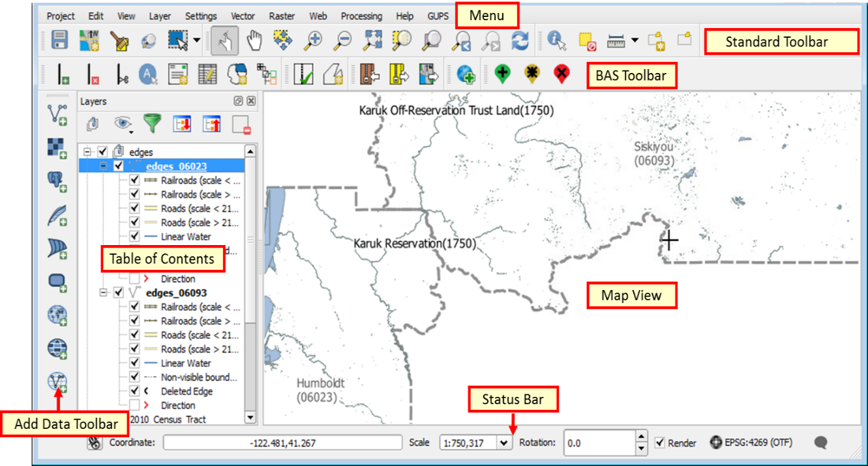The height and width of the screenshot is (466, 868).
Task: Open the Raster menu
Action: click(282, 16)
